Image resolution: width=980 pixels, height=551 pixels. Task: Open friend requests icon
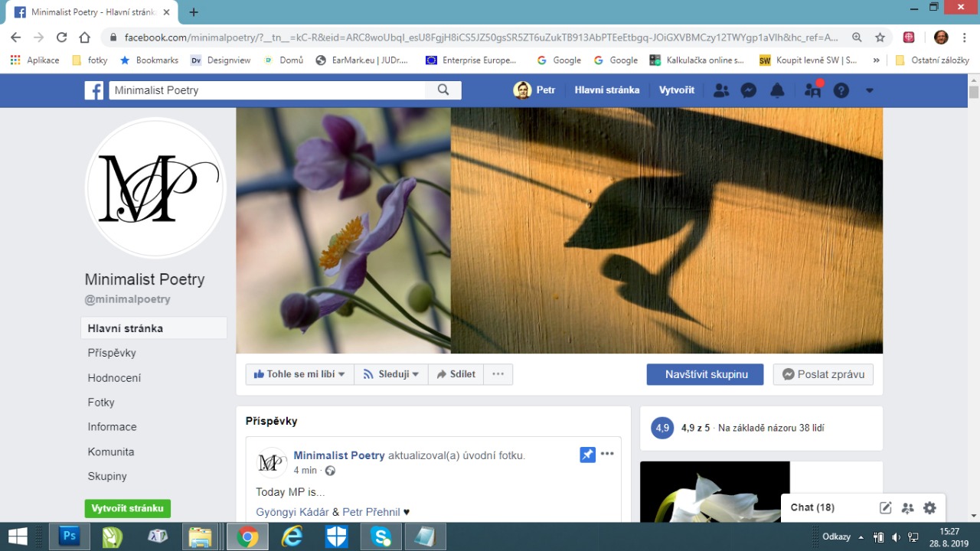pyautogui.click(x=721, y=90)
